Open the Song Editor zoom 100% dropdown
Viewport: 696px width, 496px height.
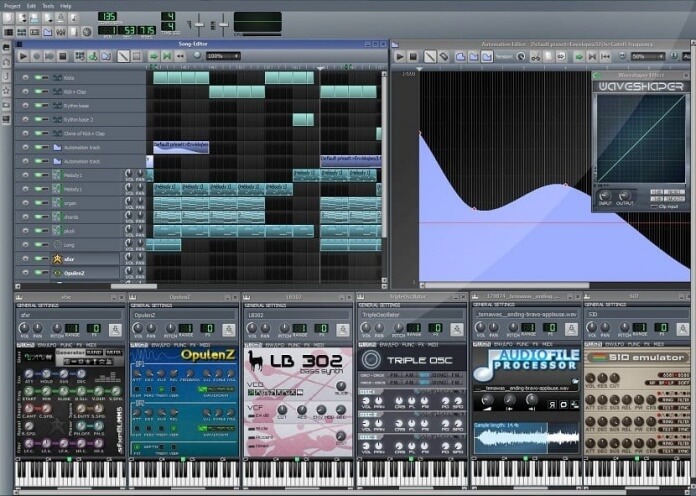223,56
